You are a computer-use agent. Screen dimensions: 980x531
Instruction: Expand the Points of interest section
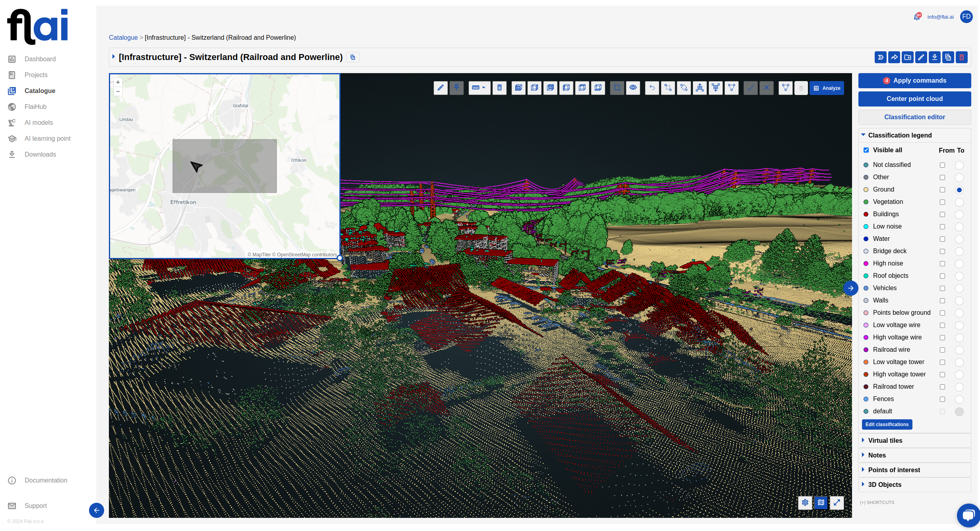(x=894, y=470)
